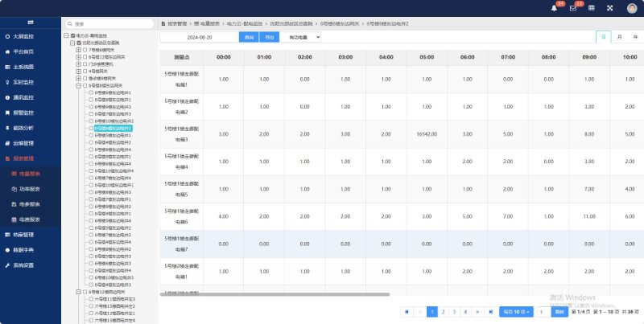Viewport: 644px width, 324px height.
Task: Check the 4号楼网关 tree checkbox
Action: (85, 71)
